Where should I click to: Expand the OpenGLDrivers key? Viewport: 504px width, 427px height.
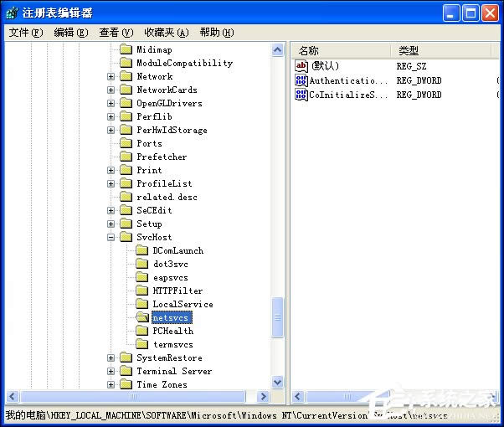111,103
